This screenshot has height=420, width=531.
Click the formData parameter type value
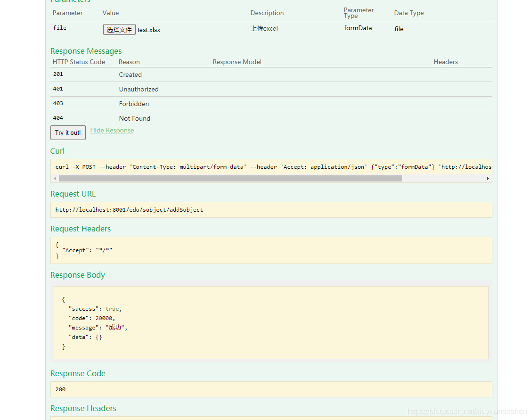coord(358,28)
